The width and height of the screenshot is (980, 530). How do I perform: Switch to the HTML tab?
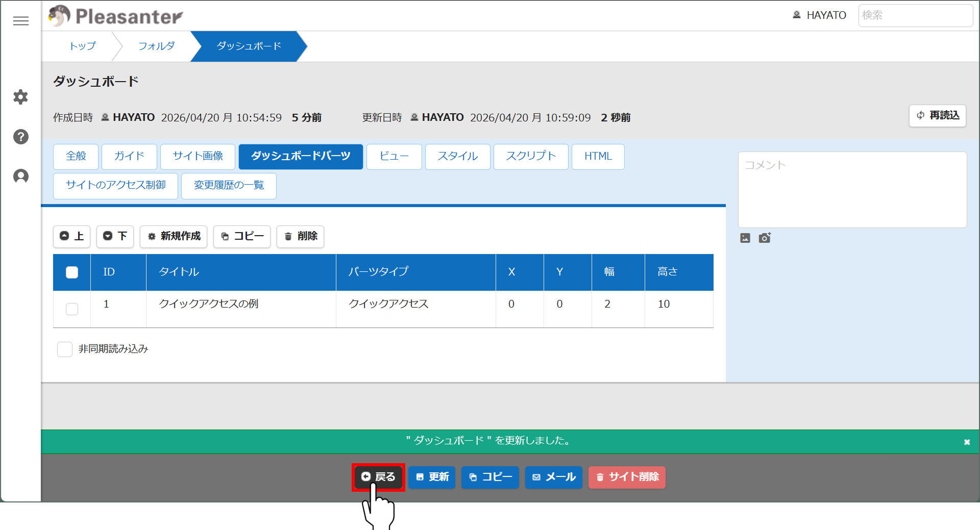pyautogui.click(x=598, y=156)
